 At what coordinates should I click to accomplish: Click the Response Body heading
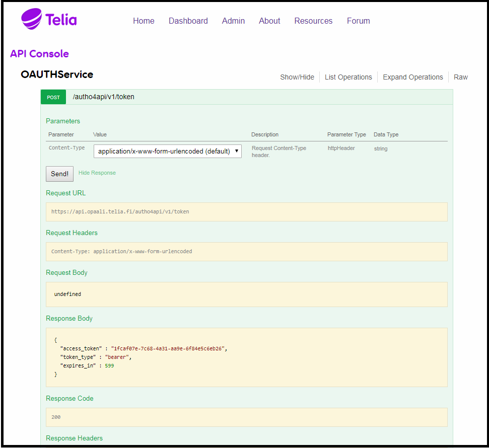(69, 318)
